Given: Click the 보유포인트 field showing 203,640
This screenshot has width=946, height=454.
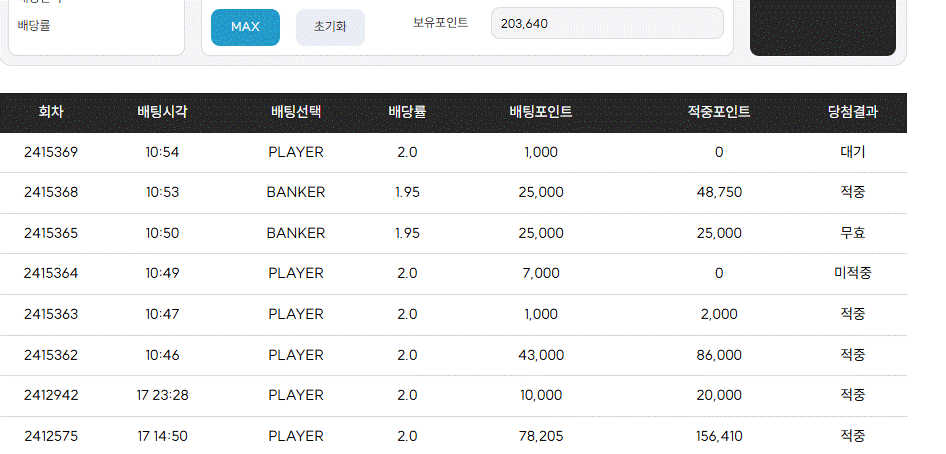Looking at the screenshot, I should coord(607,24).
